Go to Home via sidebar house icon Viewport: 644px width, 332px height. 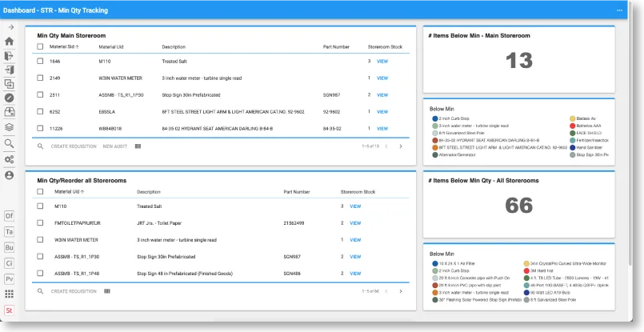pyautogui.click(x=9, y=41)
